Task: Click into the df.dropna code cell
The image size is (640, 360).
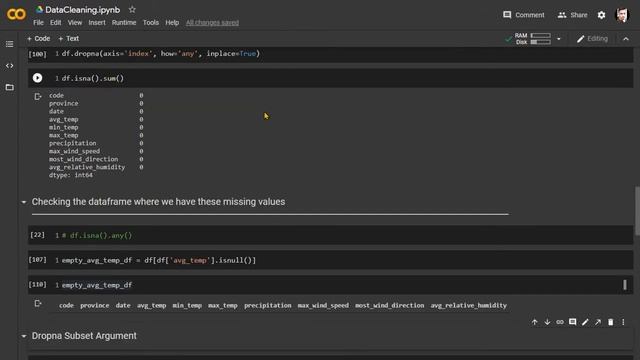Action: (331, 54)
